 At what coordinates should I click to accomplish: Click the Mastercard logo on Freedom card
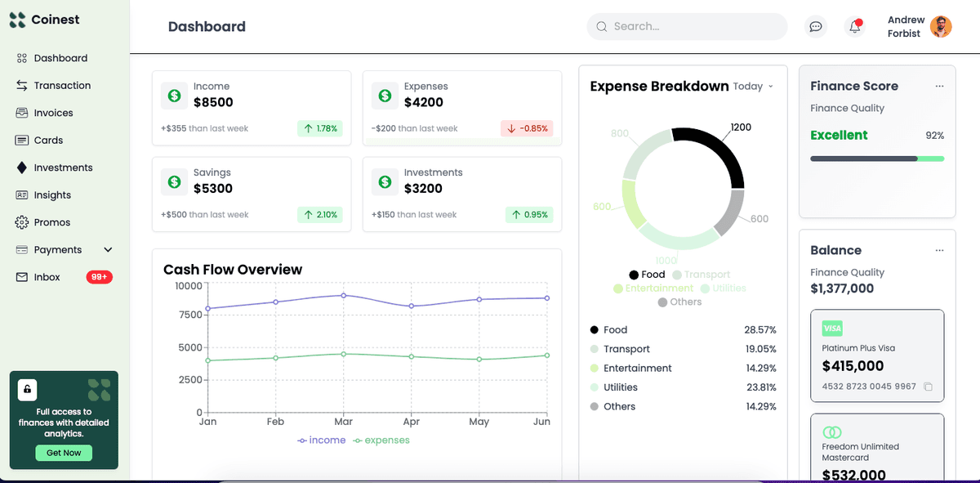[x=832, y=432]
